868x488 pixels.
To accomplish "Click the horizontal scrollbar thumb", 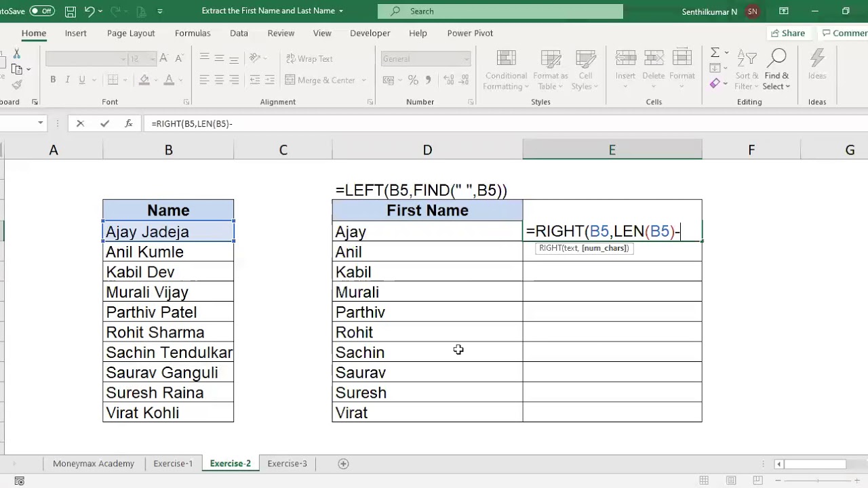I will (815, 464).
